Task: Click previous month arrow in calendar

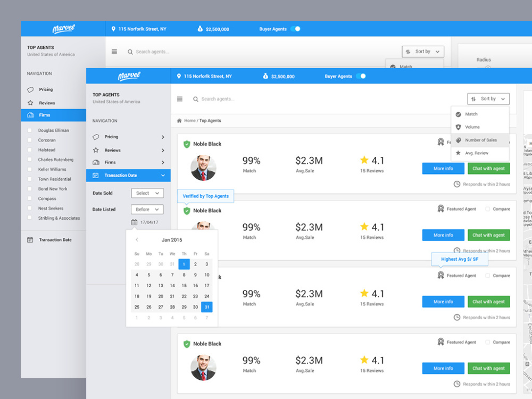Action: [x=137, y=239]
